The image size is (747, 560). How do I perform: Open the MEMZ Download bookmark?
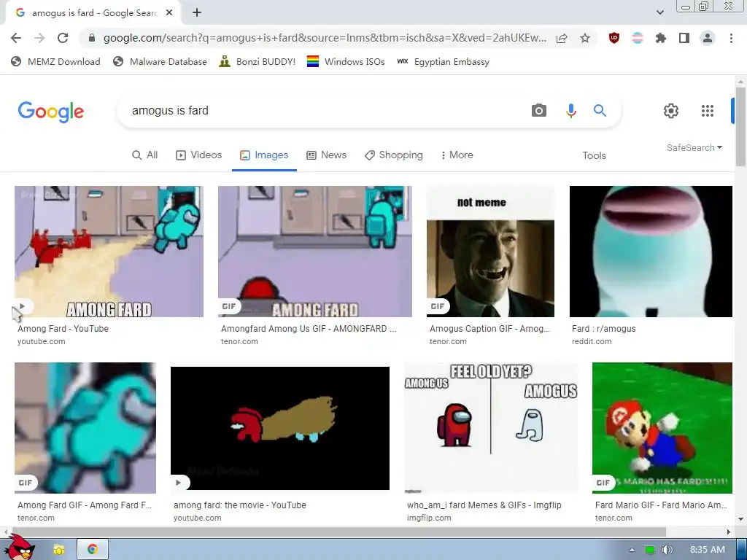(x=55, y=61)
